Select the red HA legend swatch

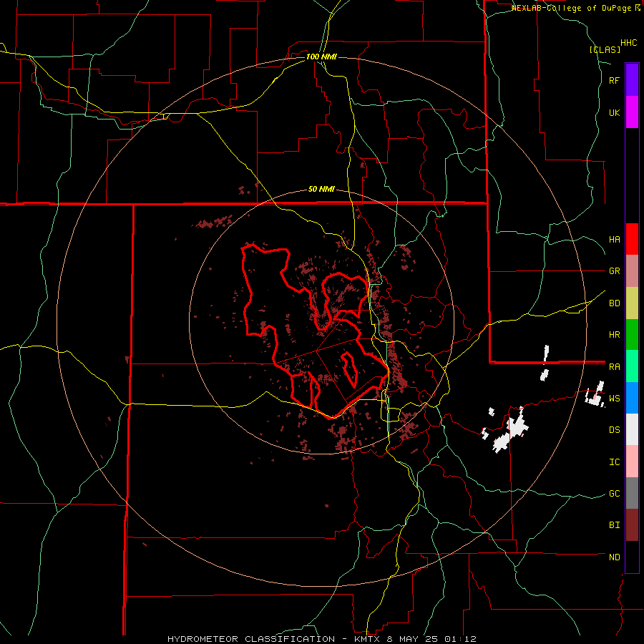coord(632,239)
